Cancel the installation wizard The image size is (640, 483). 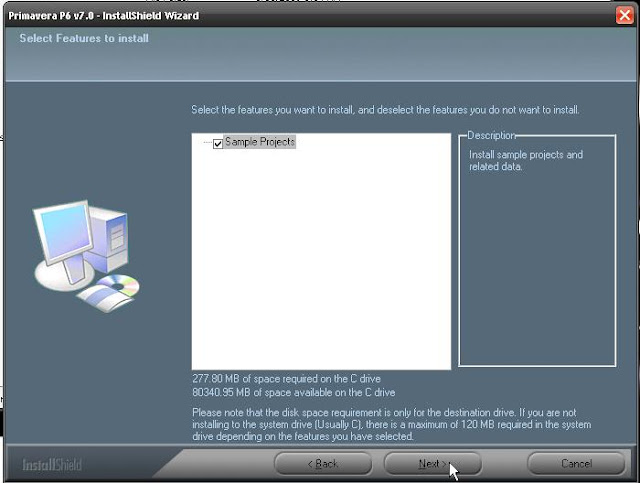pyautogui.click(x=576, y=463)
